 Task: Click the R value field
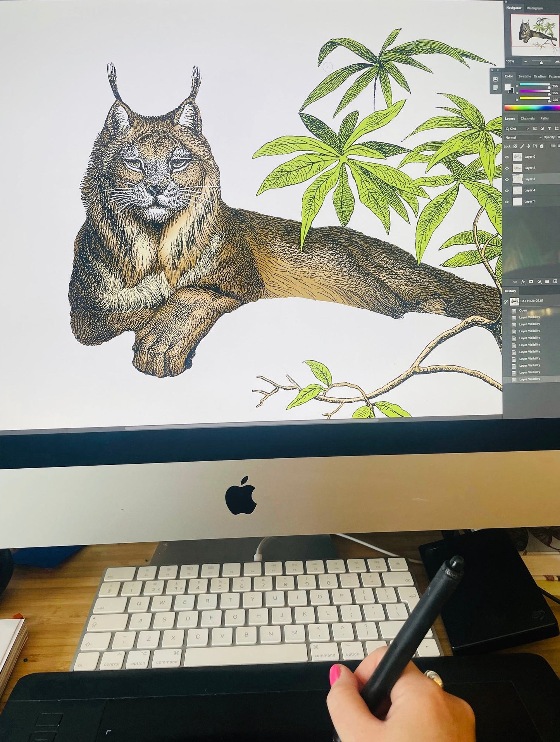point(555,86)
